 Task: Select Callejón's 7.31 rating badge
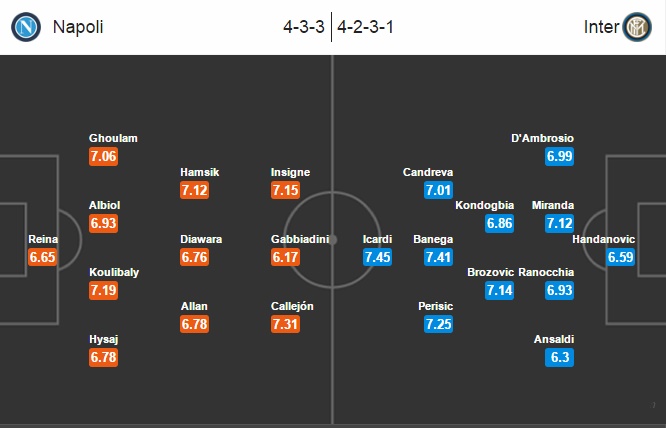click(x=285, y=324)
